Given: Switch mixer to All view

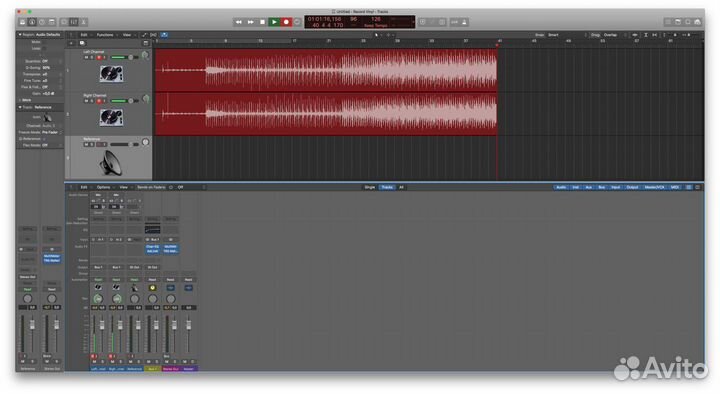Looking at the screenshot, I should (x=401, y=187).
